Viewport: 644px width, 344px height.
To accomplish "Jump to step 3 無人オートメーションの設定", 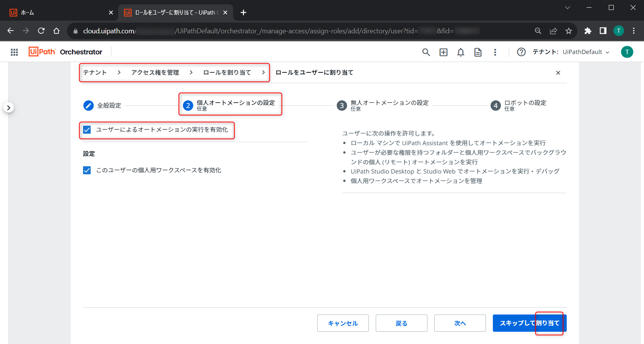I will 383,105.
